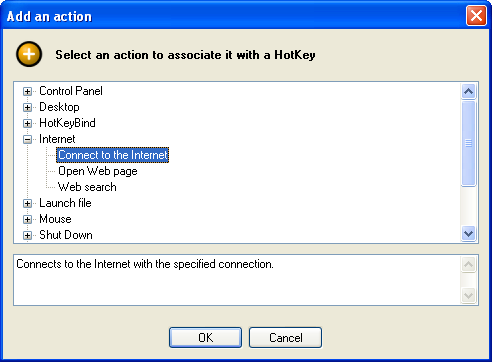
Task: Click inside the action description box
Action: click(237, 280)
